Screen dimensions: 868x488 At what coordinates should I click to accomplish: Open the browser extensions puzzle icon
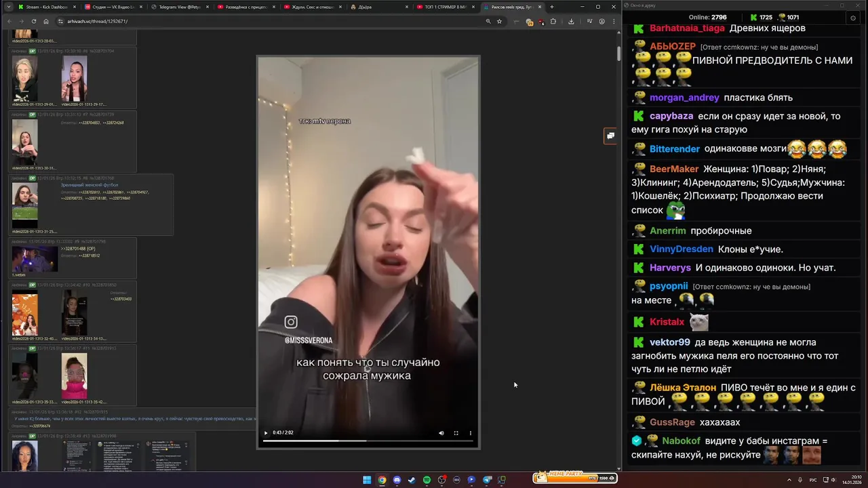(553, 21)
